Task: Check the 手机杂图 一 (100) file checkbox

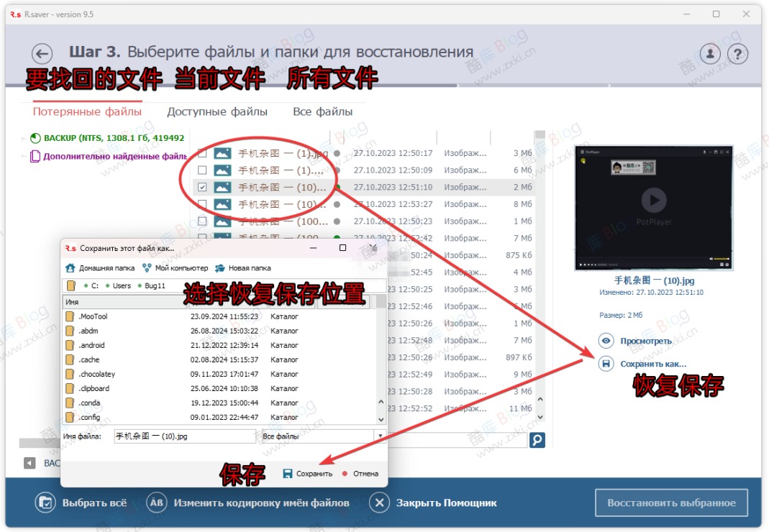Action: (202, 221)
